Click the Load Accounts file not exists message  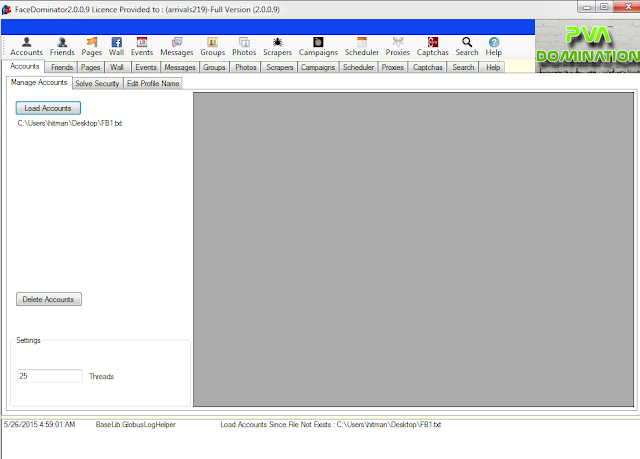click(x=331, y=424)
